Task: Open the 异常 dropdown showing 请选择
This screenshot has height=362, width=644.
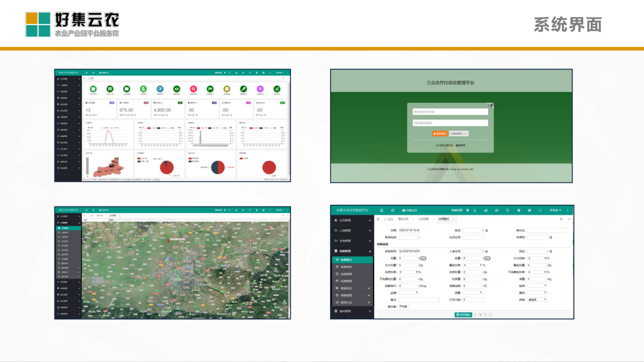Action: tap(537, 299)
